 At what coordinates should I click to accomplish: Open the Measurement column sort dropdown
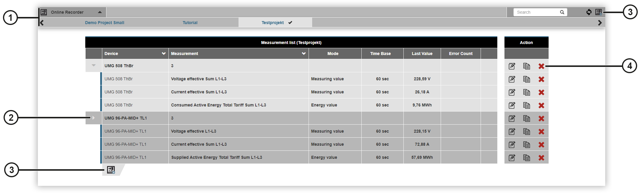(x=304, y=54)
